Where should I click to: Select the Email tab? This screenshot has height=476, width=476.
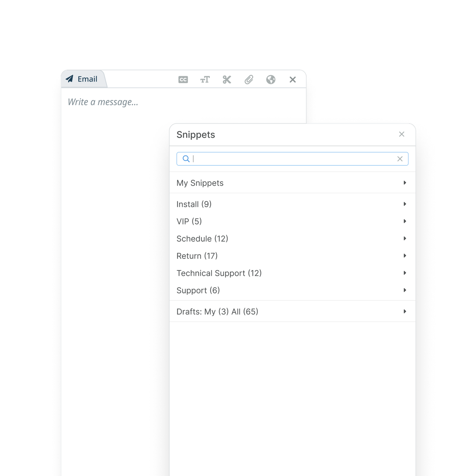coord(83,79)
